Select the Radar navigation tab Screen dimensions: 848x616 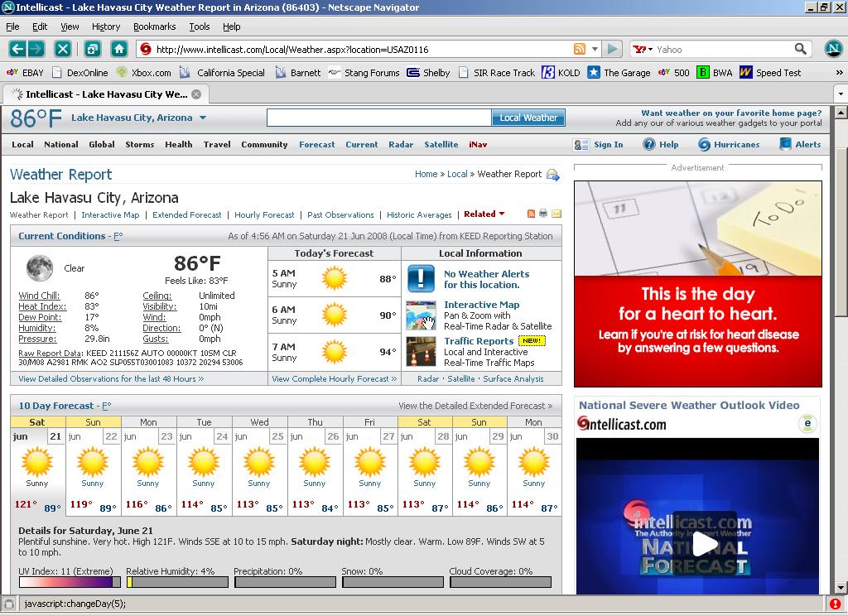[401, 144]
